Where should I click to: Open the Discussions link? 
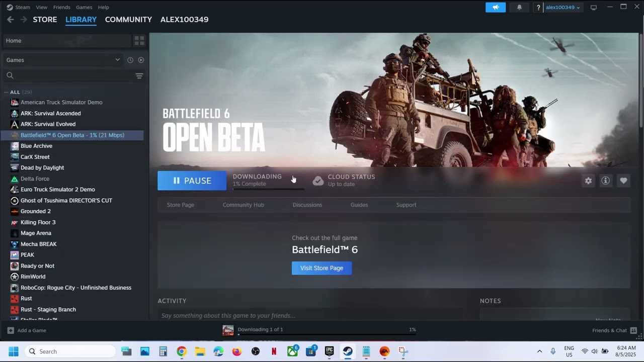coord(307,205)
